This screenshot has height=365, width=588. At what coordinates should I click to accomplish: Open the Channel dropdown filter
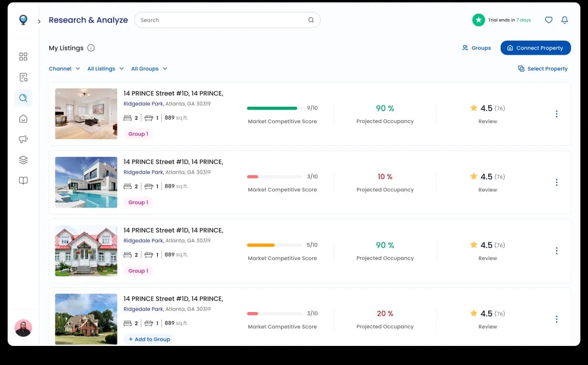[64, 69]
